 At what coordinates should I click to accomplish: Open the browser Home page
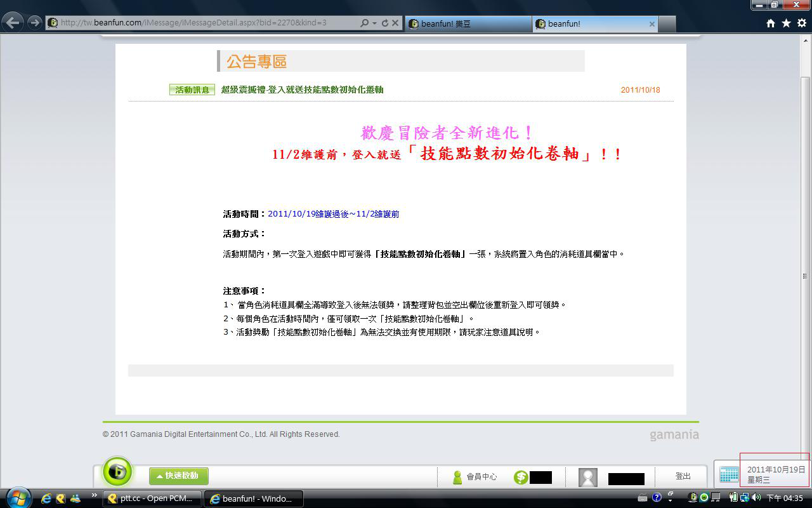771,23
